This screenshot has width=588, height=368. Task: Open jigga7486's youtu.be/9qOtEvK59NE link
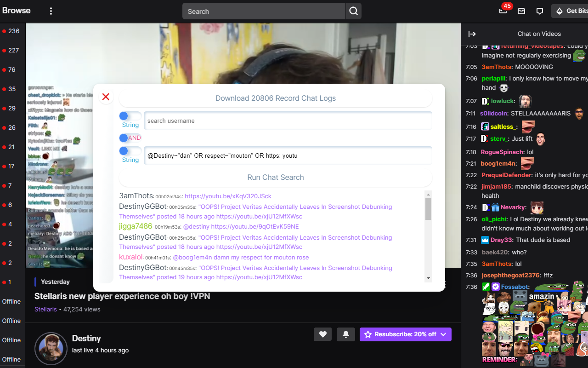coord(255,227)
